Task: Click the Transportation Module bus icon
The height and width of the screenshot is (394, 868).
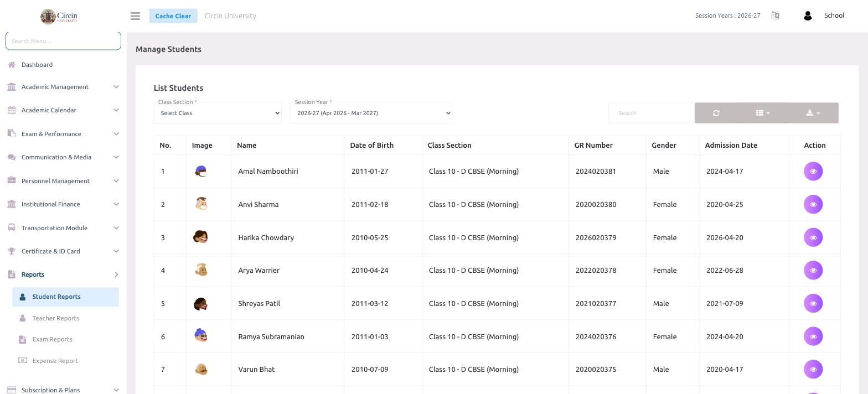Action: [12, 227]
